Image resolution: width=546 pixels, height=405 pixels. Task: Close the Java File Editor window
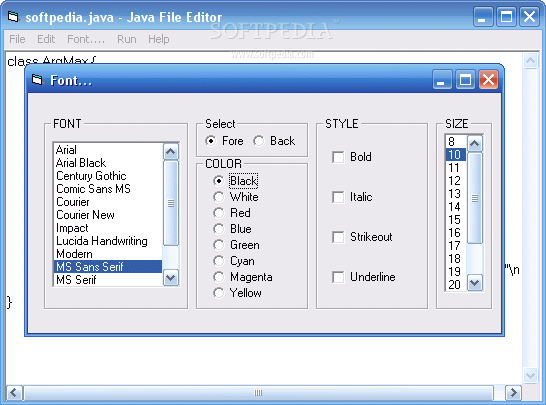click(529, 17)
